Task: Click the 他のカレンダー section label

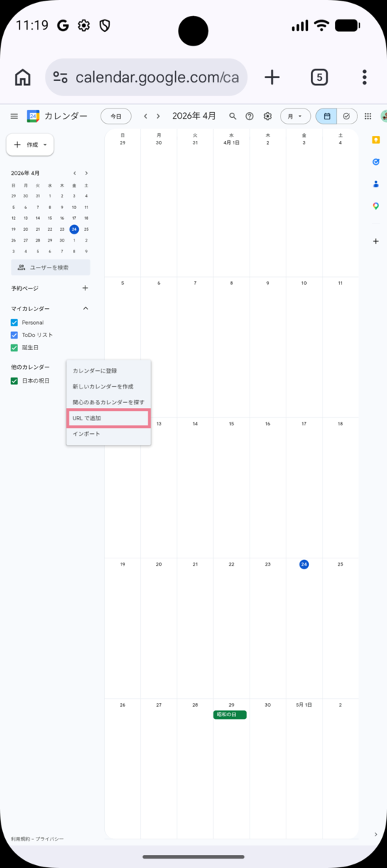Action: tap(30, 367)
